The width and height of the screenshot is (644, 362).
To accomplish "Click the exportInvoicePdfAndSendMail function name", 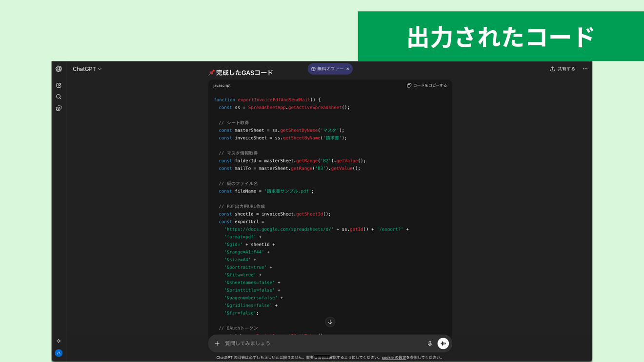I will [x=274, y=100].
